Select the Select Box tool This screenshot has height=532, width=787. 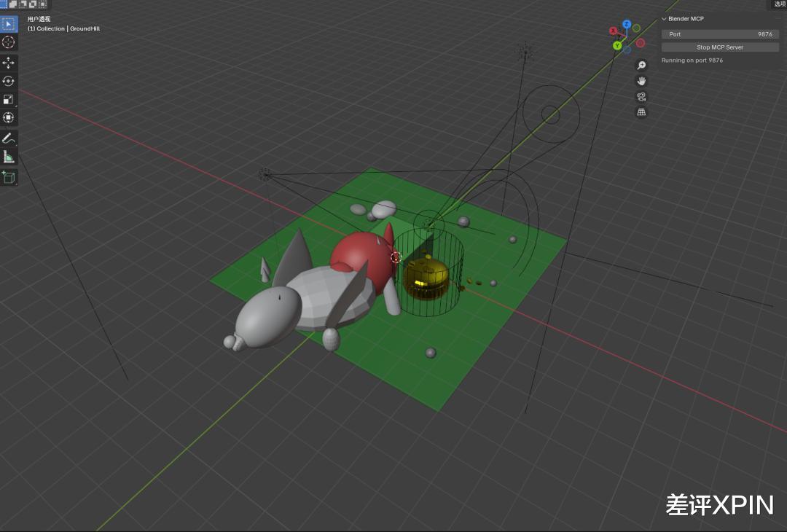point(9,24)
